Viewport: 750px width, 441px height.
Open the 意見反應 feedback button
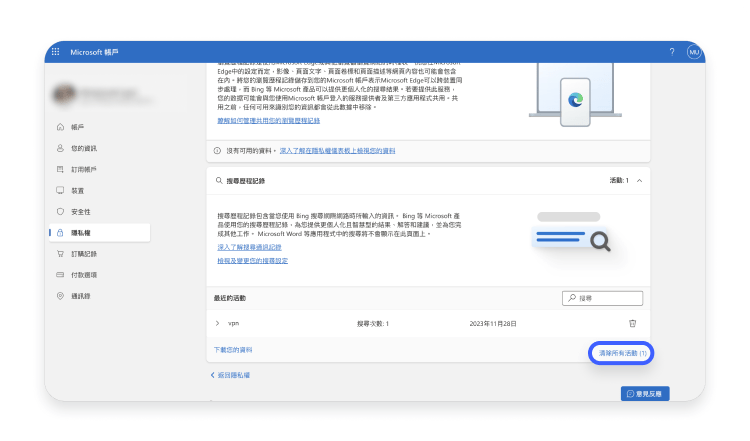coord(645,394)
